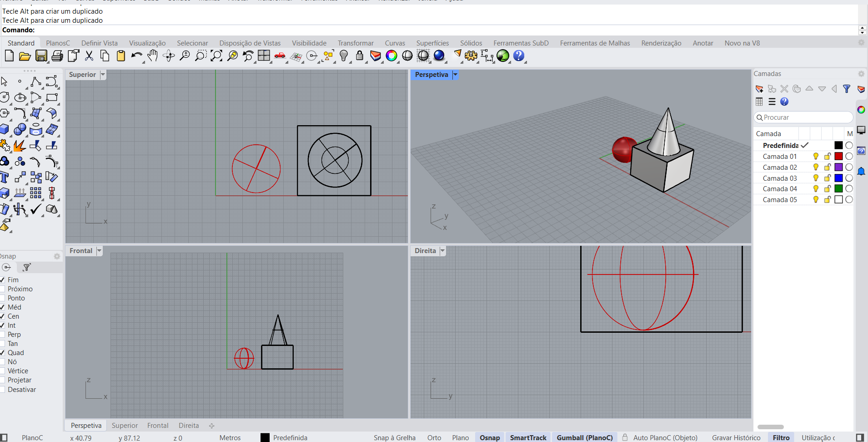Hide Camada 03 using its lightbulb

click(816, 178)
